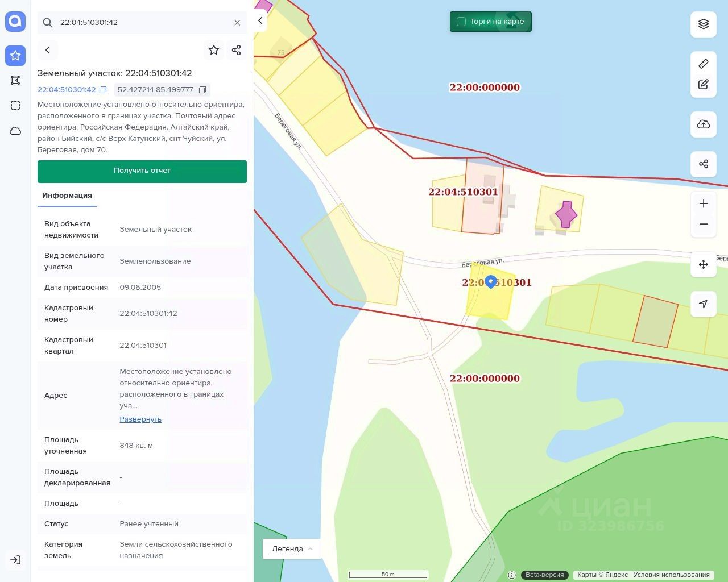Click the '848 кв. м' area value
728x582 pixels.
coord(136,446)
